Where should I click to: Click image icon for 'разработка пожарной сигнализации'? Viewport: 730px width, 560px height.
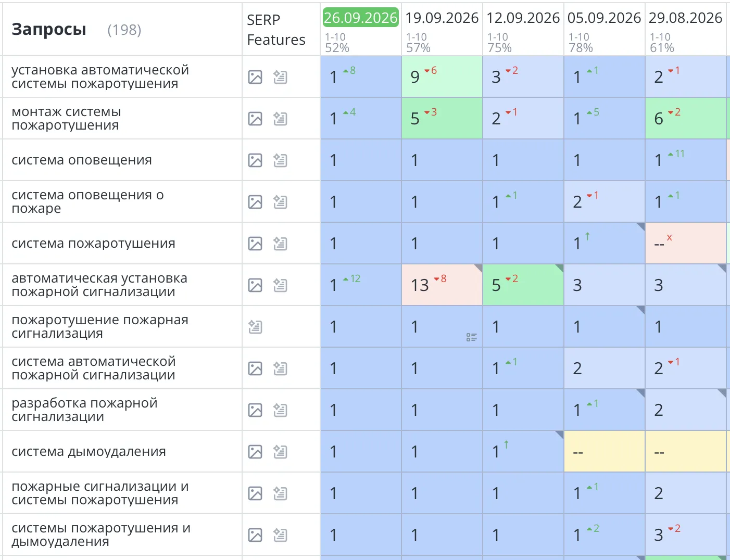tap(255, 410)
